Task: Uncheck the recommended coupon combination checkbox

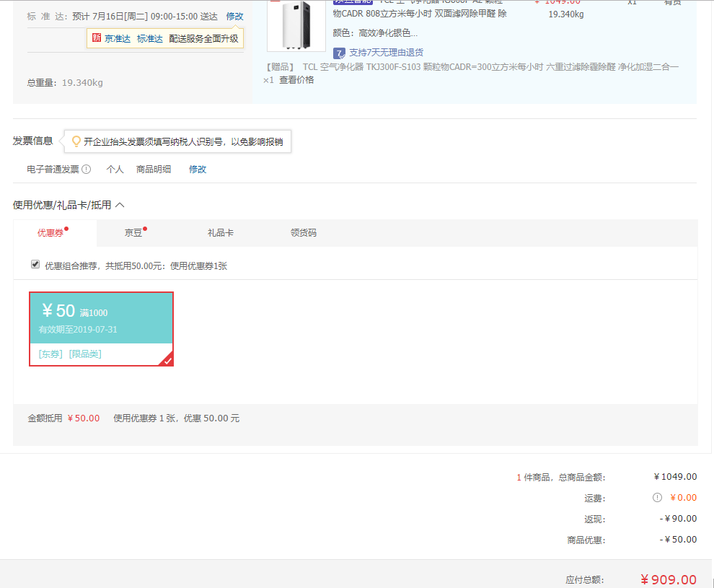Action: pyautogui.click(x=35, y=265)
